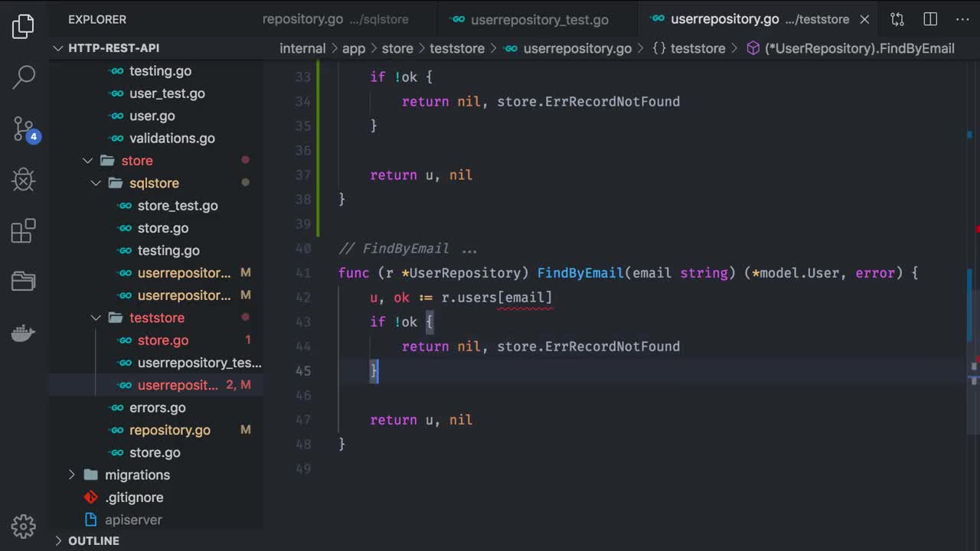980x551 pixels.
Task: Open the apiserver item
Action: pos(133,520)
